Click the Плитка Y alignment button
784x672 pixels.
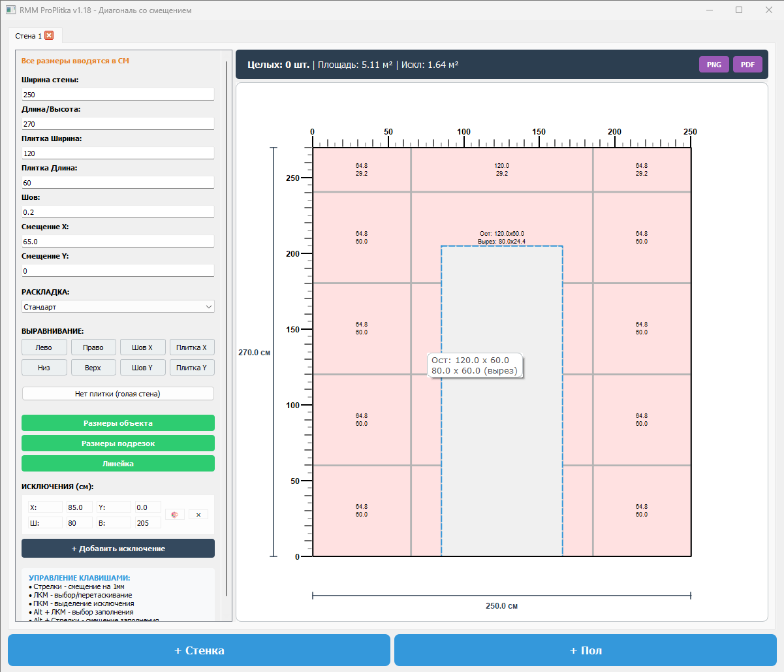pyautogui.click(x=191, y=368)
